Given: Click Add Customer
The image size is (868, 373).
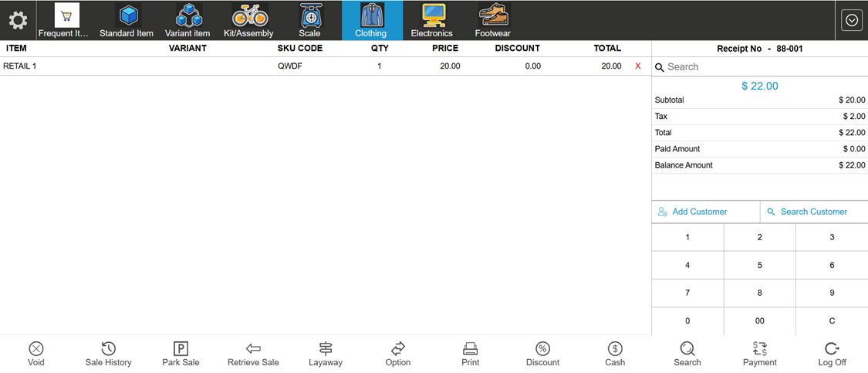Looking at the screenshot, I should pyautogui.click(x=700, y=212).
